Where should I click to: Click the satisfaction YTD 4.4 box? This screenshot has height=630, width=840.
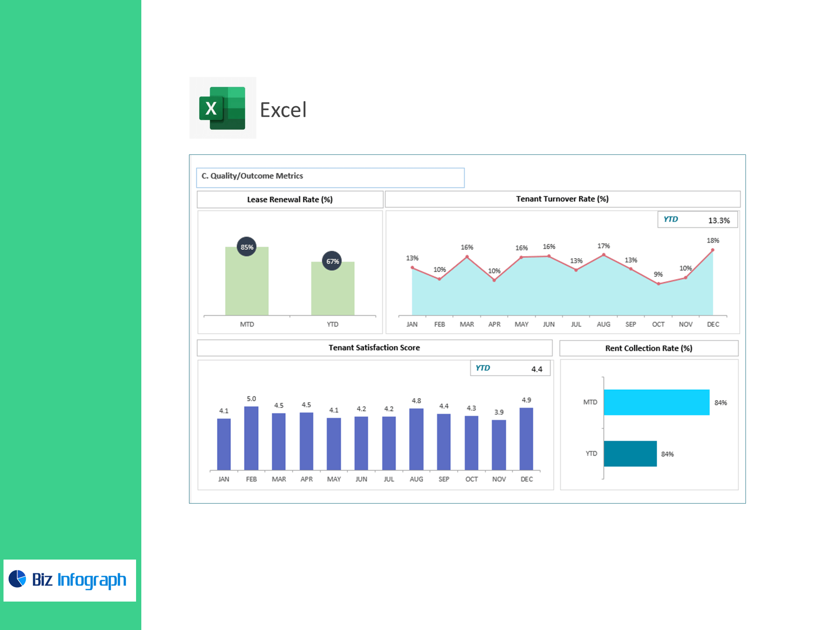510,368
